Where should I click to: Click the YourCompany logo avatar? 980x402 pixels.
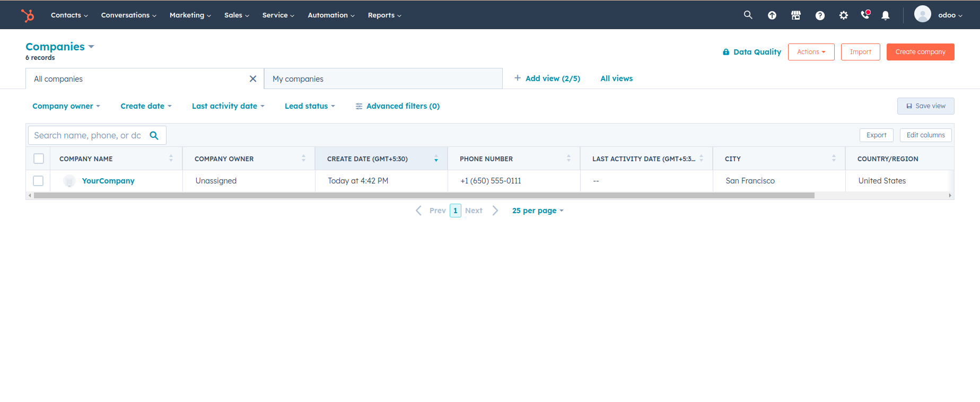[x=69, y=181]
